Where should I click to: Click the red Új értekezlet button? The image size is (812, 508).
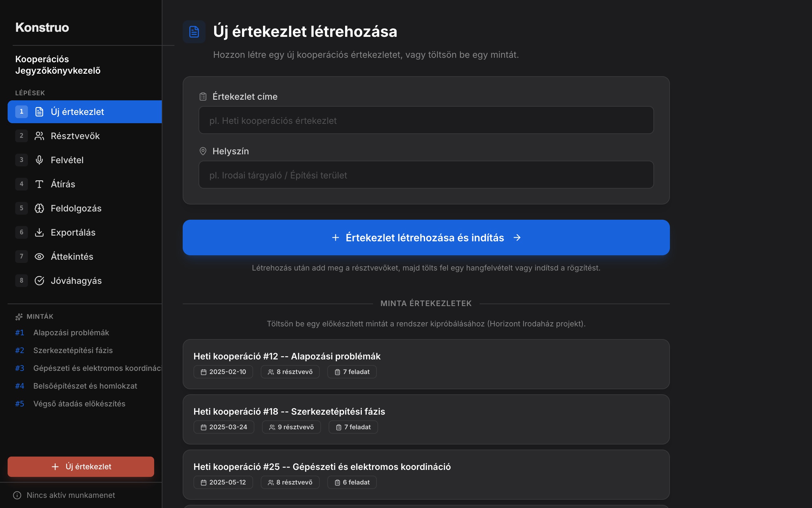tap(81, 467)
